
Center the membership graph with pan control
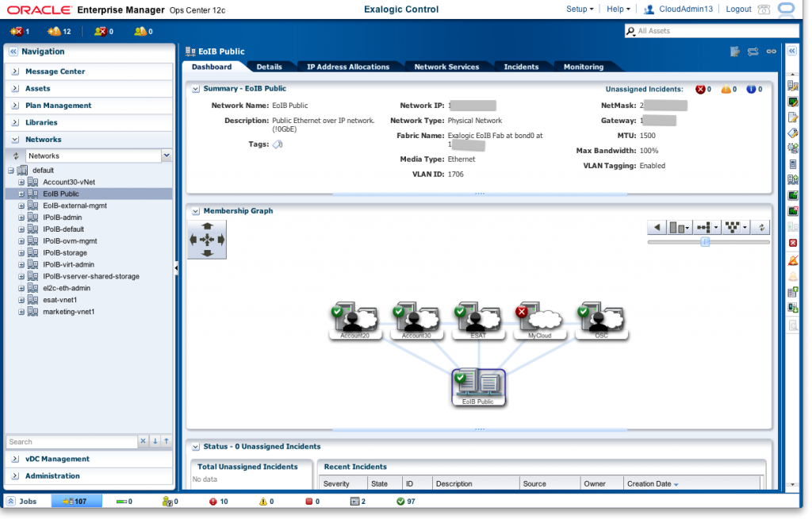207,240
